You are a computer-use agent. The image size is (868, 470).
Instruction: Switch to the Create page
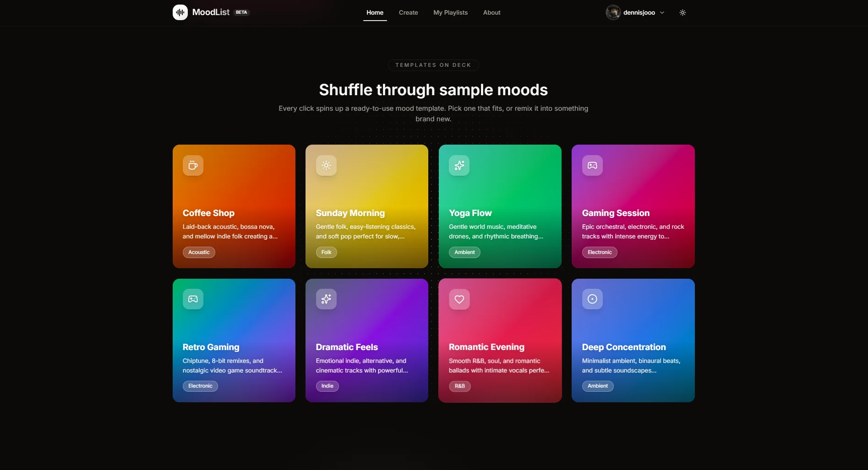408,12
